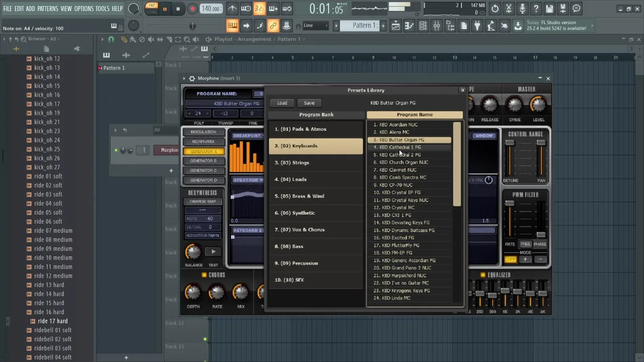Toggle the Equalizer enable LED
Screen dimensions: 644x362
[x=483, y=275]
